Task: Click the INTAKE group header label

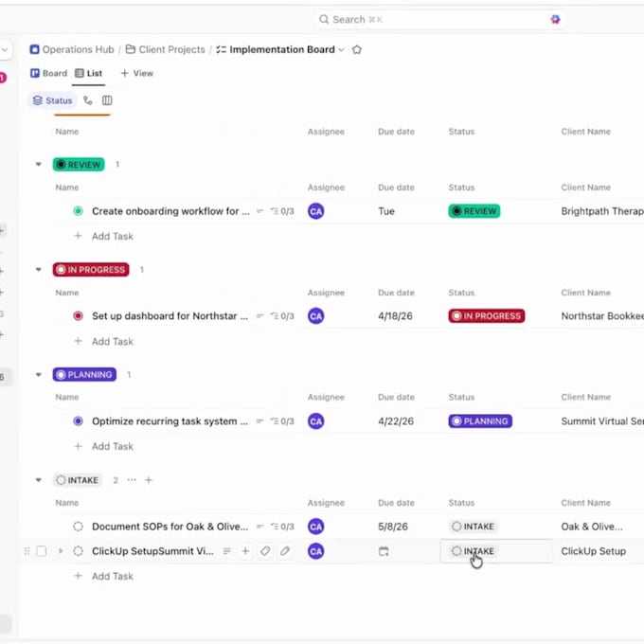Action: pos(78,480)
